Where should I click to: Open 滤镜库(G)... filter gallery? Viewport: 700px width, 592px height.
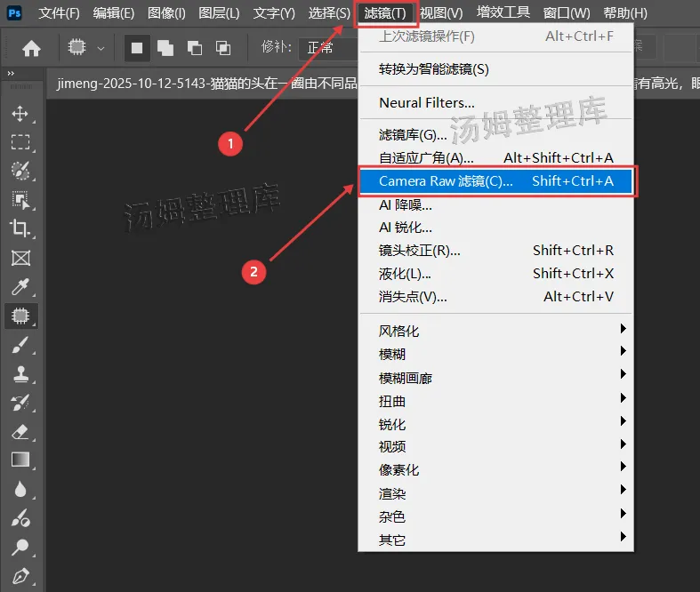[495, 134]
